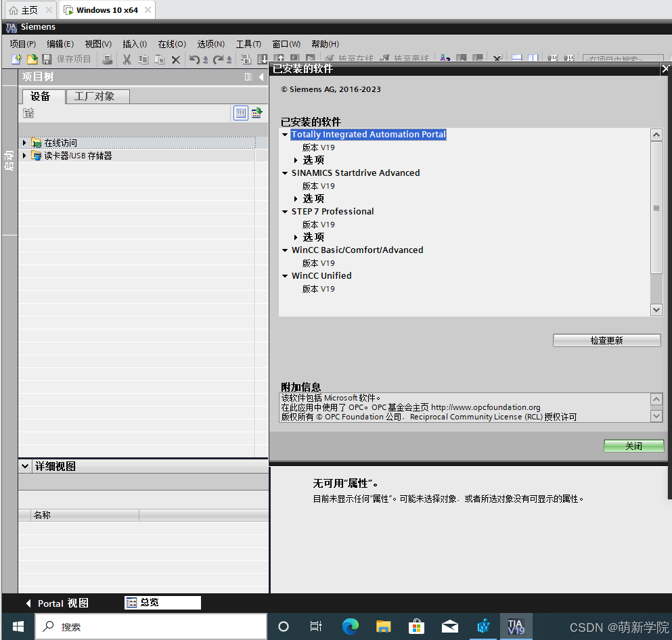
Task: Open Mail app from taskbar
Action: [449, 626]
